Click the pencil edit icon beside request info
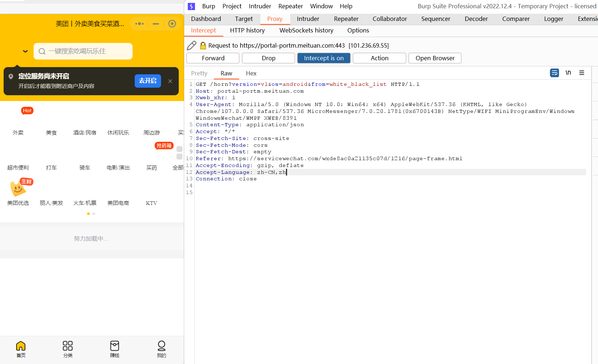 (192, 45)
